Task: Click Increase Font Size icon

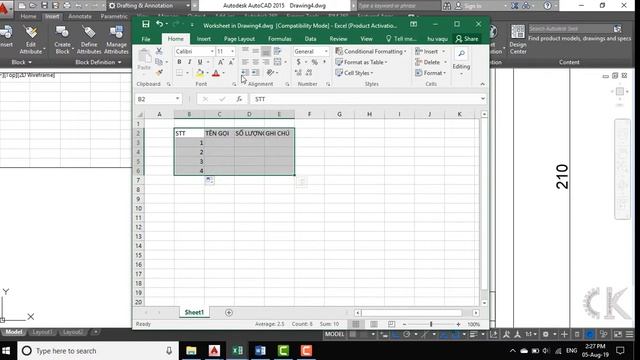Action: (x=221, y=62)
